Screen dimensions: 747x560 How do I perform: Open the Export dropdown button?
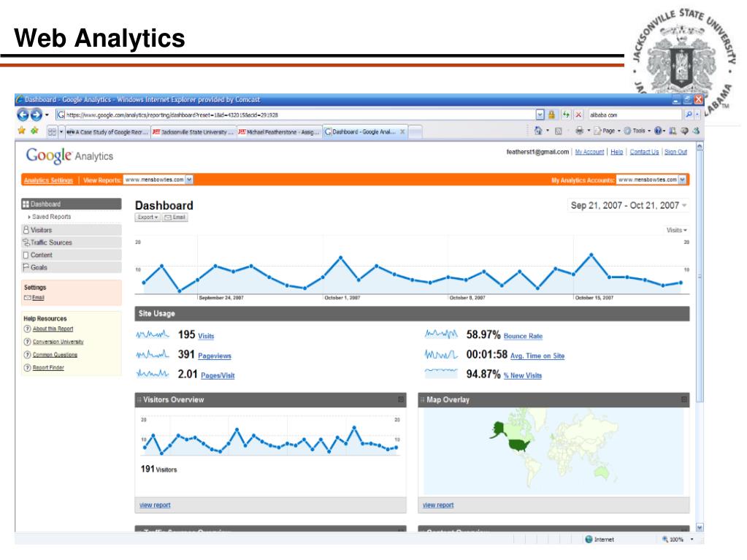pyautogui.click(x=148, y=217)
